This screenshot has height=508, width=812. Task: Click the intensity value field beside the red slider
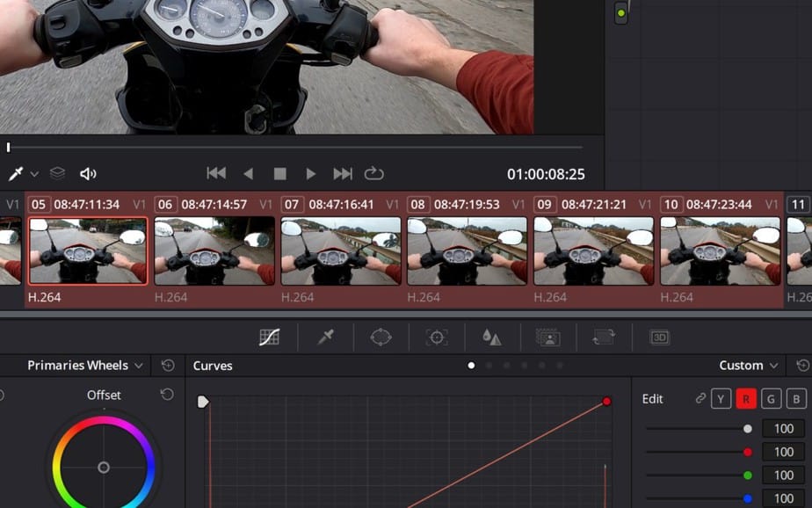[x=784, y=452]
